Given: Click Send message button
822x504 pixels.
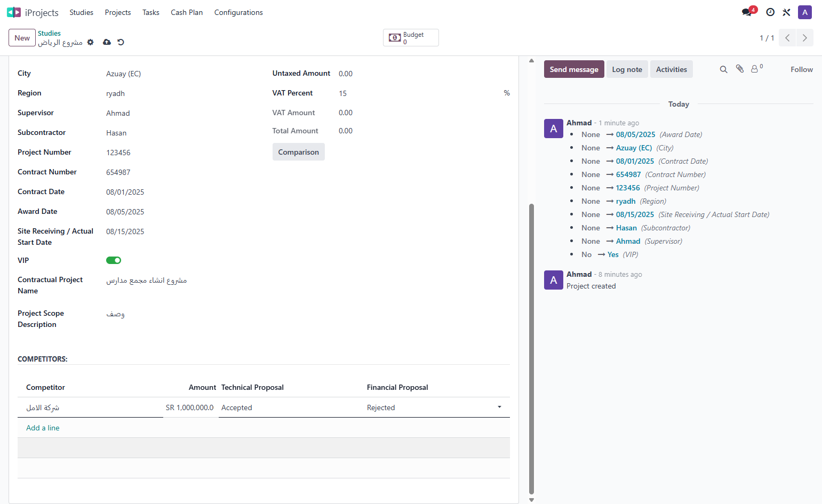Looking at the screenshot, I should 574,69.
